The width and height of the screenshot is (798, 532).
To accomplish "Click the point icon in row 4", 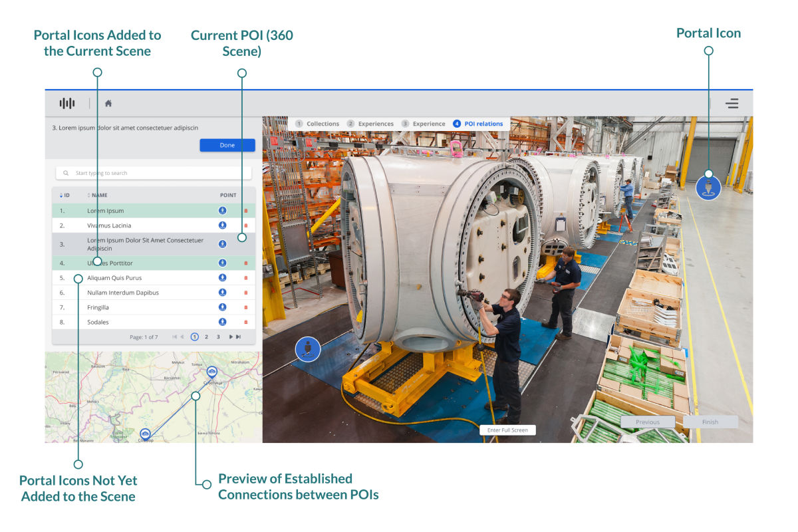I will [222, 263].
